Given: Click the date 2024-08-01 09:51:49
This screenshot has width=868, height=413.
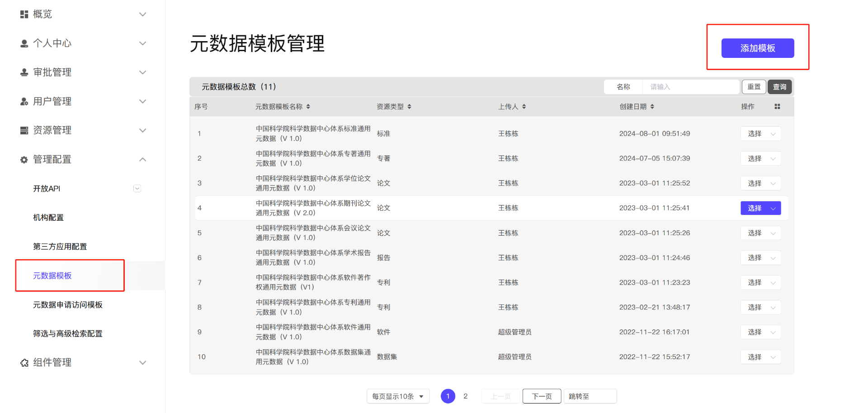Looking at the screenshot, I should [655, 133].
